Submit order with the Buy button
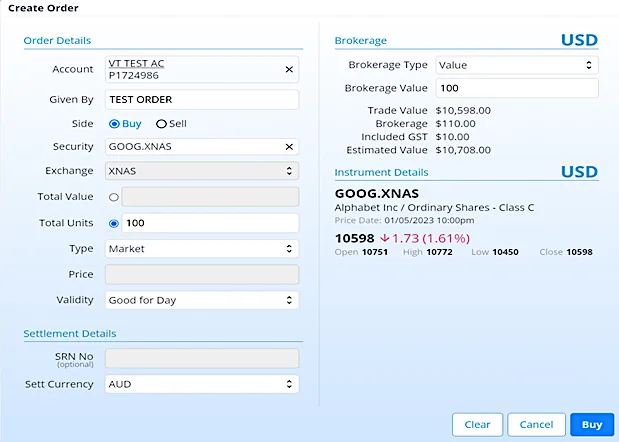 (592, 424)
